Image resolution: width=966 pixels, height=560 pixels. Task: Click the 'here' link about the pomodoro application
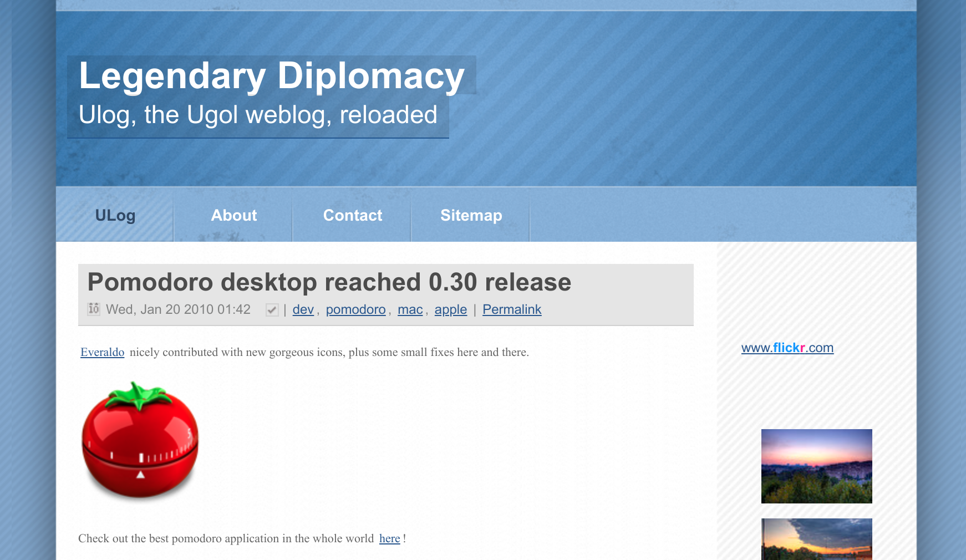[x=389, y=538]
